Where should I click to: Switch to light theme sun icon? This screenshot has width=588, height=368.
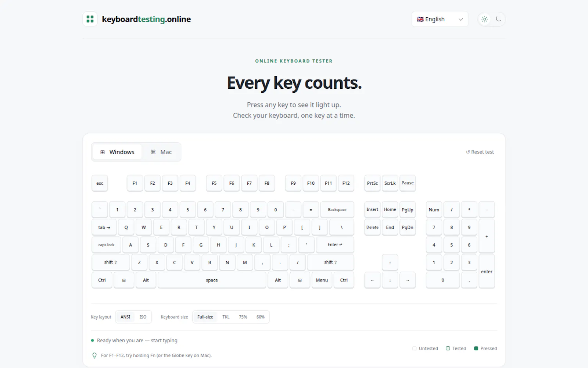[485, 19]
